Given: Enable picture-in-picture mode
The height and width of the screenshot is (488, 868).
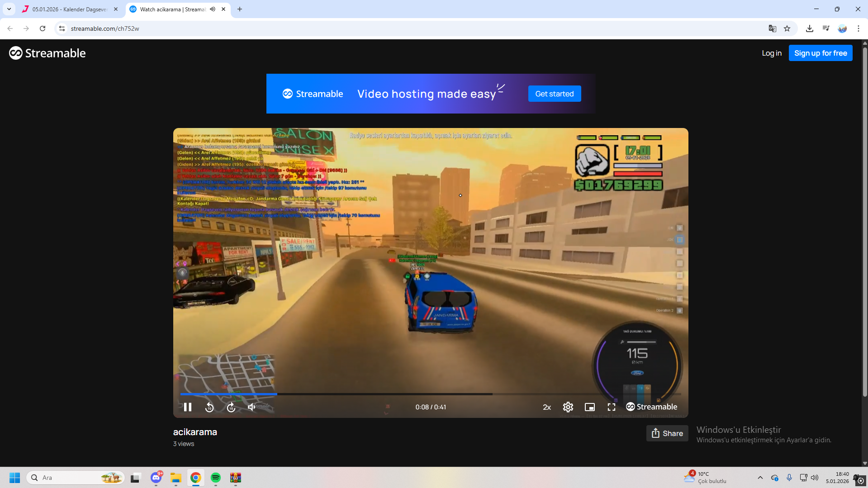Looking at the screenshot, I should pos(590,407).
